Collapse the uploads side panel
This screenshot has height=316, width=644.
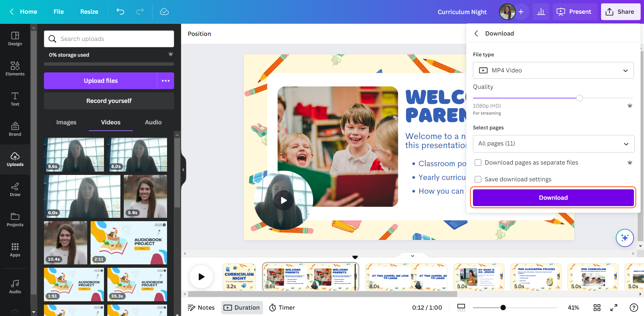pyautogui.click(x=183, y=170)
